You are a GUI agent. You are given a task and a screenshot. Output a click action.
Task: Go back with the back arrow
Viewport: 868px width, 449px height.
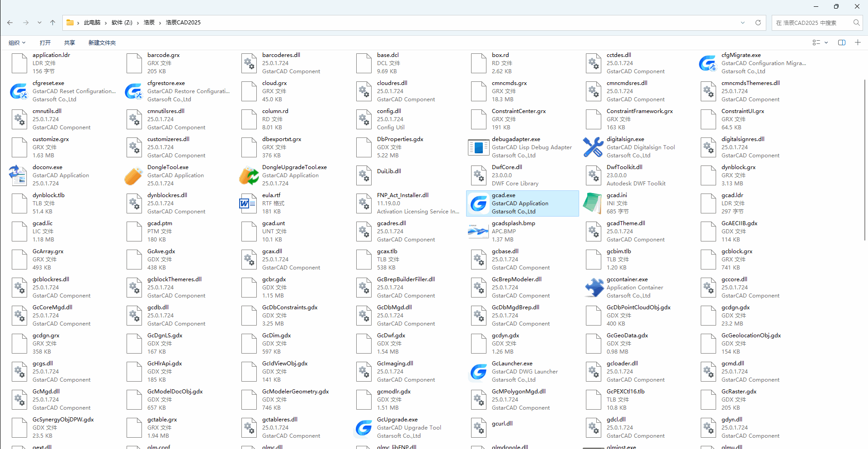click(x=10, y=23)
